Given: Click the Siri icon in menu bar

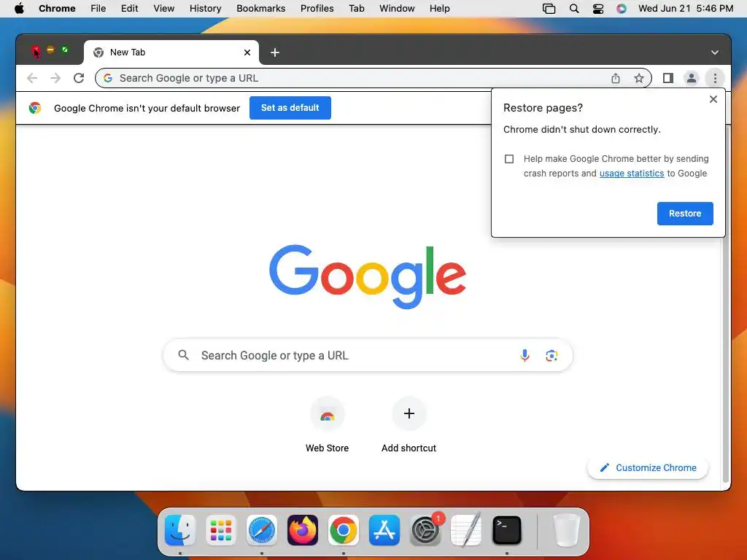Looking at the screenshot, I should click(622, 9).
